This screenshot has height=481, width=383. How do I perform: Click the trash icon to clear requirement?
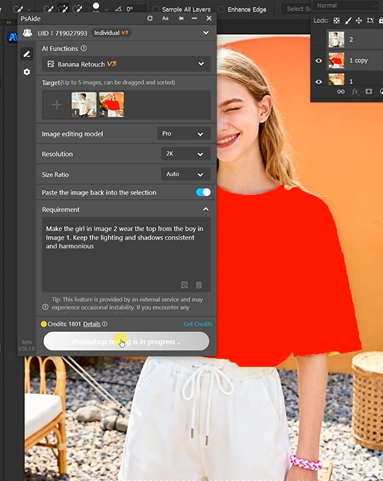coord(199,285)
